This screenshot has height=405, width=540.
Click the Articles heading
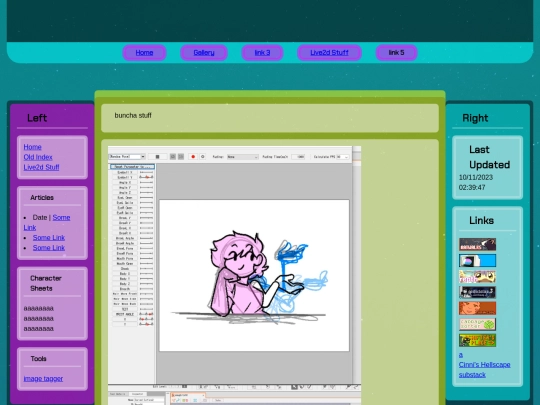click(x=42, y=198)
